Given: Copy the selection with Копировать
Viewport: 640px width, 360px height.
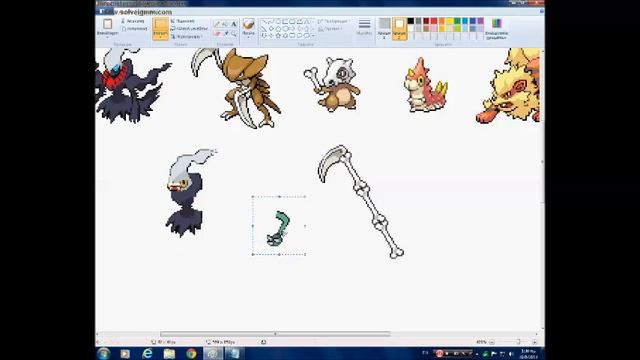Looking at the screenshot, I should click(134, 29).
